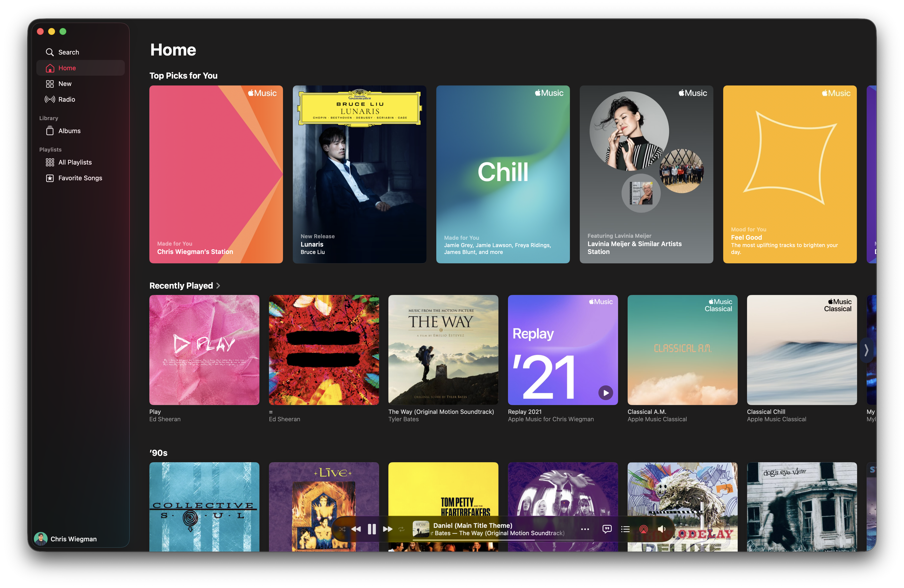
Task: Show lyrics with speech bubble icon
Action: 607,529
